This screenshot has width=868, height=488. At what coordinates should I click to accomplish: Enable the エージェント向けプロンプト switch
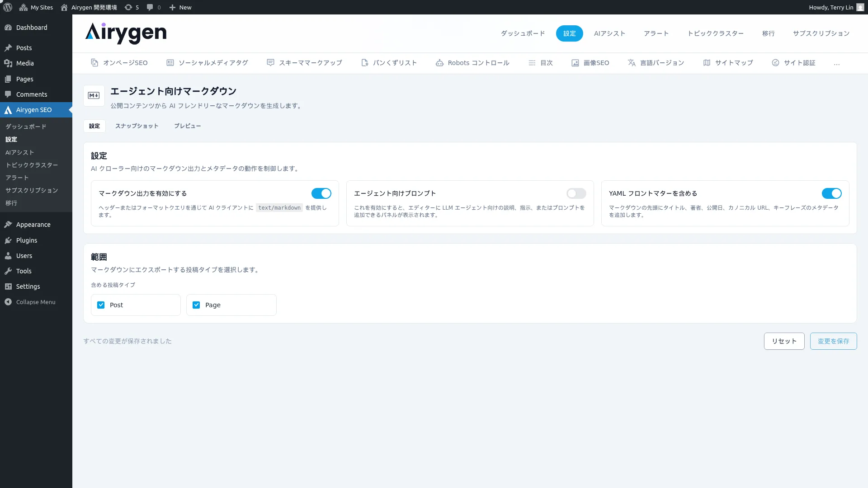tap(576, 193)
